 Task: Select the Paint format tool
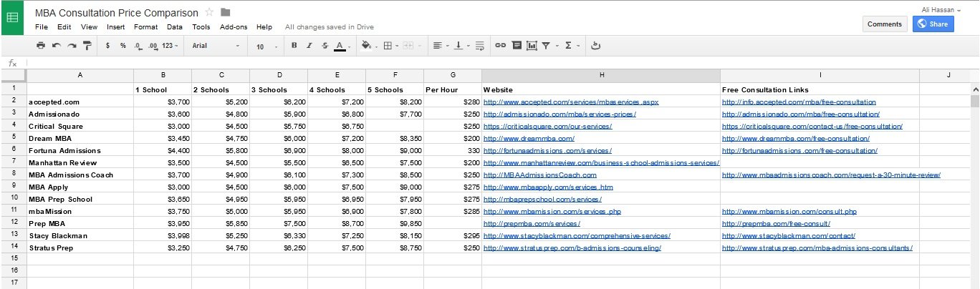tap(87, 45)
